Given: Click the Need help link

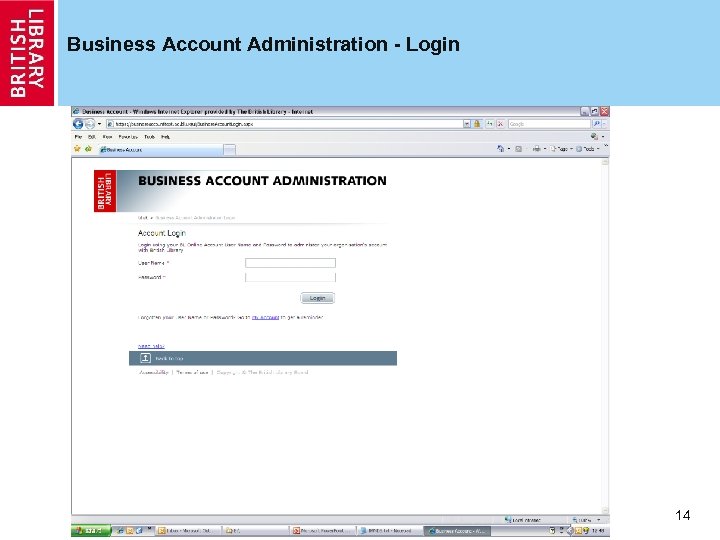Looking at the screenshot, I should 151,346.
